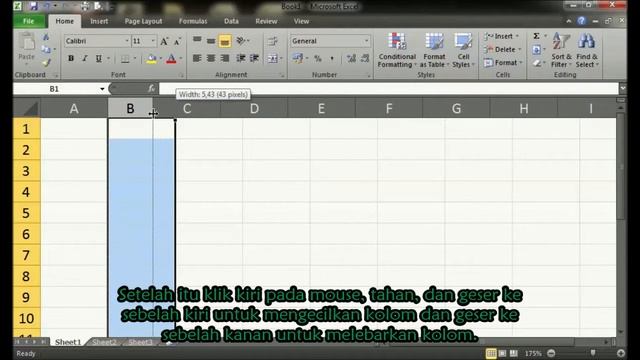Switch to the Review tab

(266, 21)
